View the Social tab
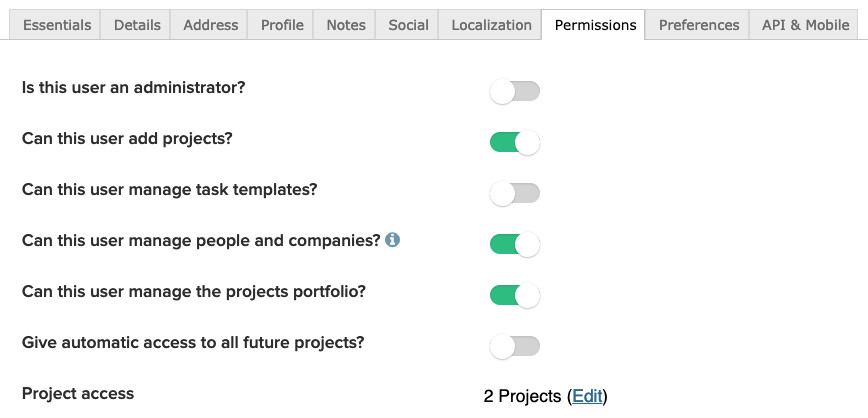This screenshot has height=418, width=868. (x=408, y=25)
